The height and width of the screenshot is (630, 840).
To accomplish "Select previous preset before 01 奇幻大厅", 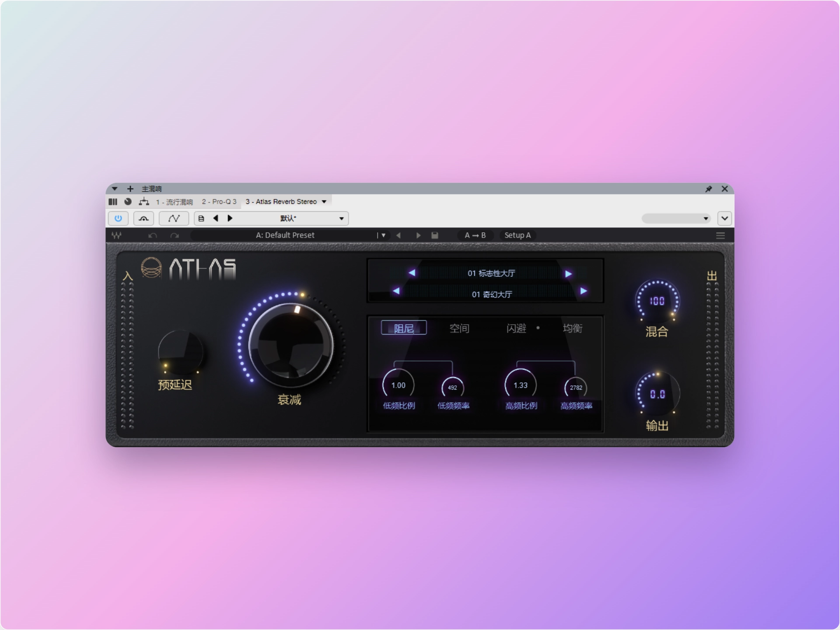I will click(396, 291).
